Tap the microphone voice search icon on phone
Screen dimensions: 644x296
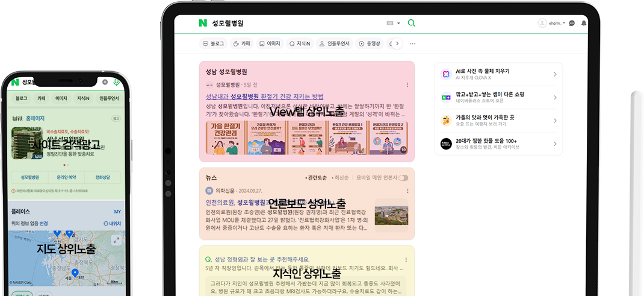point(117,82)
